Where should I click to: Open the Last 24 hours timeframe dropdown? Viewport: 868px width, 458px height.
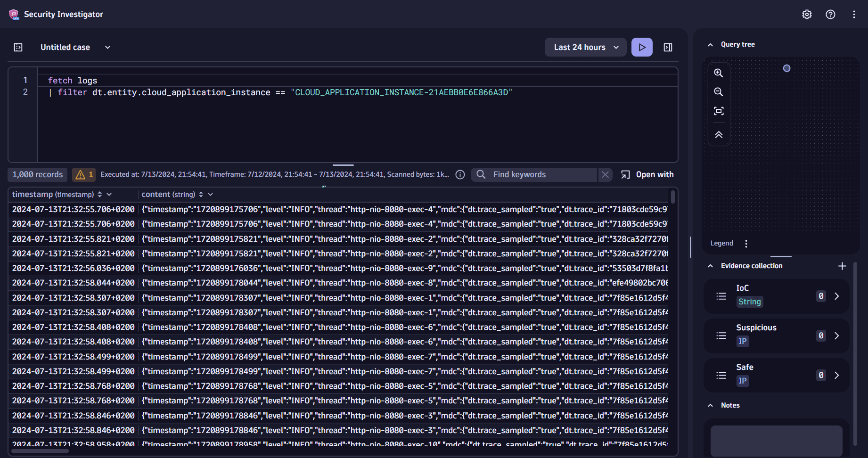click(585, 47)
